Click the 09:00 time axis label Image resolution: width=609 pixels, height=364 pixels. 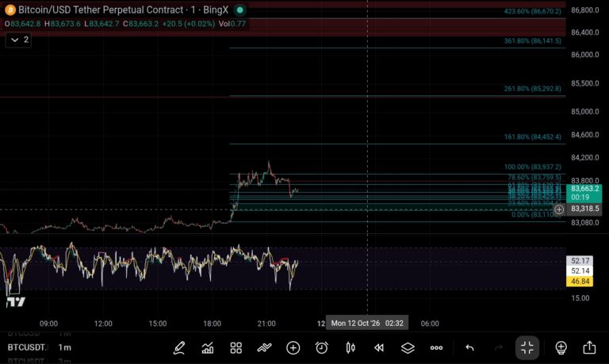(48, 324)
